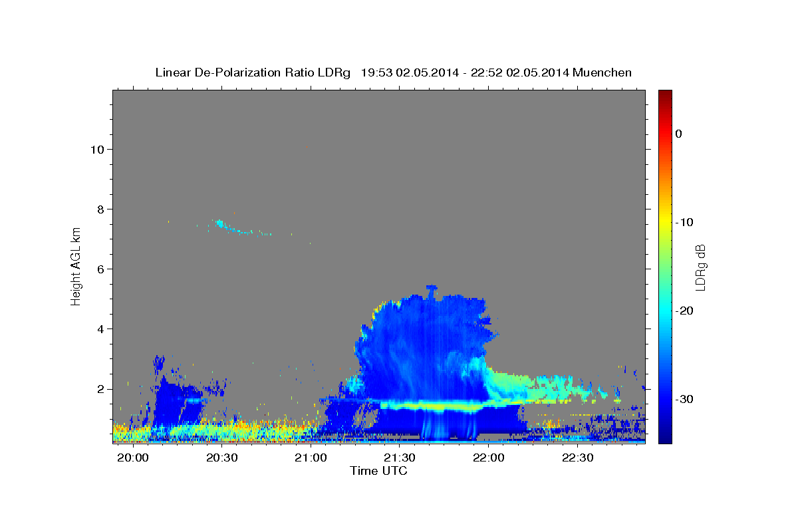Image resolution: width=798 pixels, height=532 pixels.
Task: Click the colorbar value '-20'
Action: [686, 311]
